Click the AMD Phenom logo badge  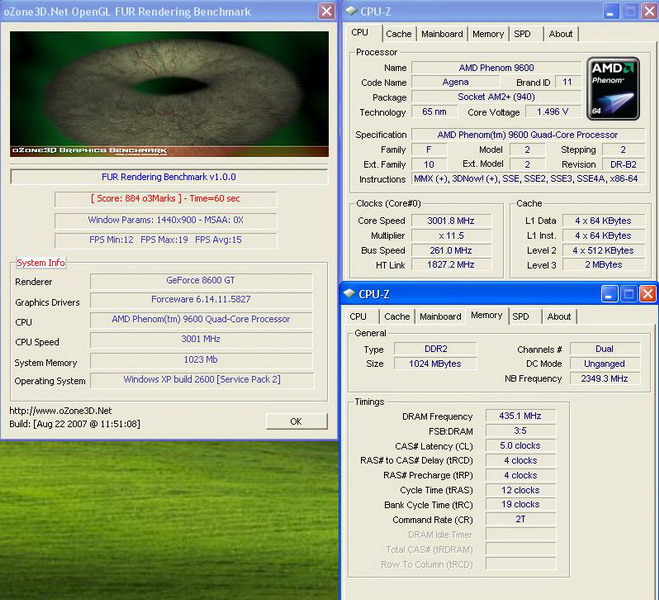[x=613, y=89]
